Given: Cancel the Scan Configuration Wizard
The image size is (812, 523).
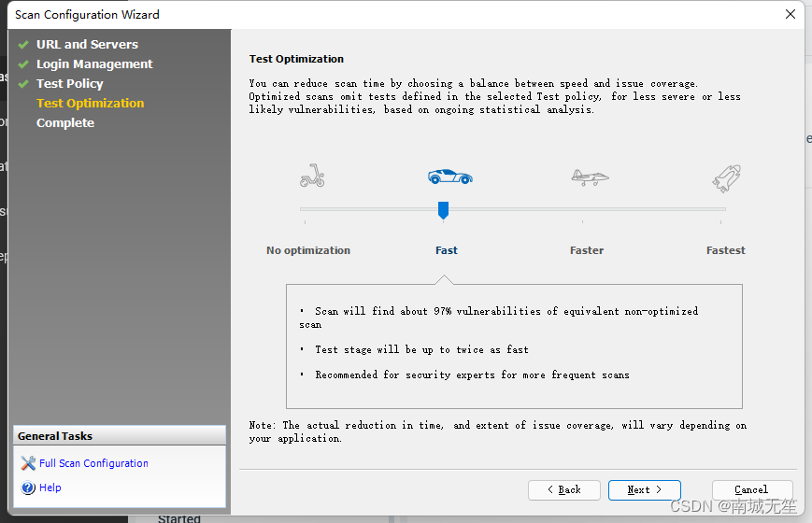Looking at the screenshot, I should 752,490.
